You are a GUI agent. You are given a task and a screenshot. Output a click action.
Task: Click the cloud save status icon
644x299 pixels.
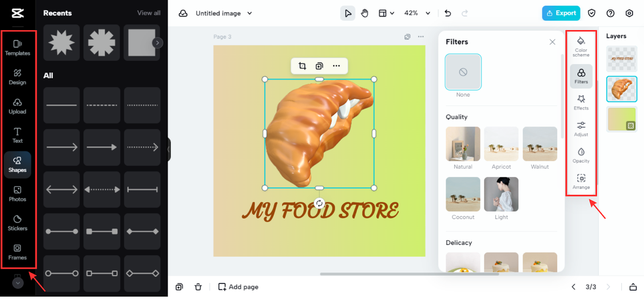[x=183, y=13]
